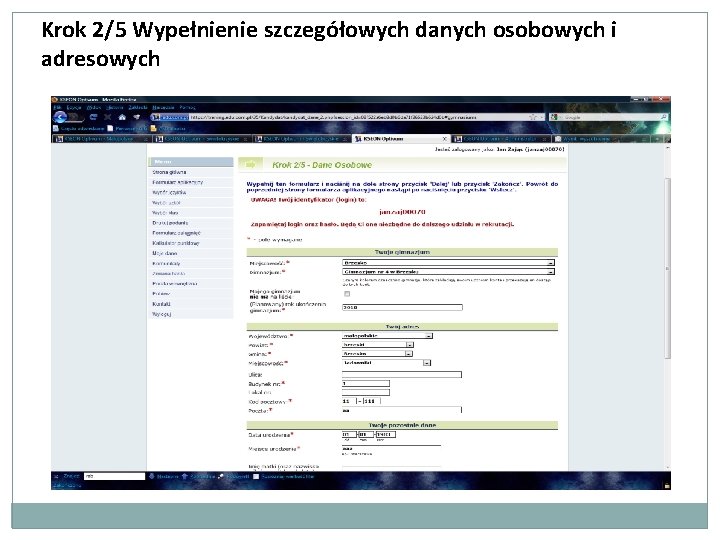Click the find Next arrow icon
This screenshot has width=720, height=540.
pos(152,477)
